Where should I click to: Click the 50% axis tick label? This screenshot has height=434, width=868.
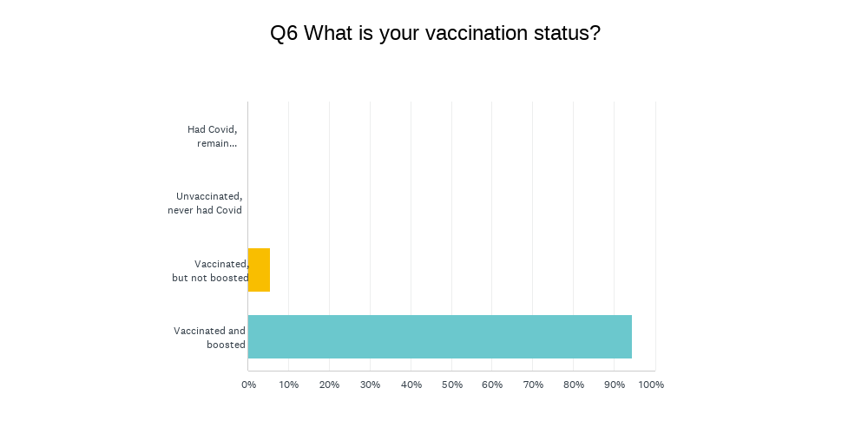coord(451,385)
